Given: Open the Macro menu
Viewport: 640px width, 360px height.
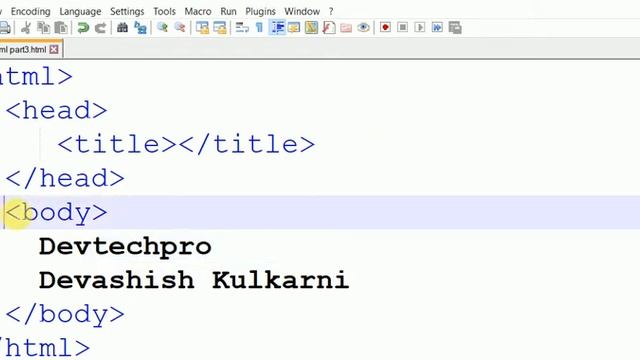Looking at the screenshot, I should tap(198, 11).
